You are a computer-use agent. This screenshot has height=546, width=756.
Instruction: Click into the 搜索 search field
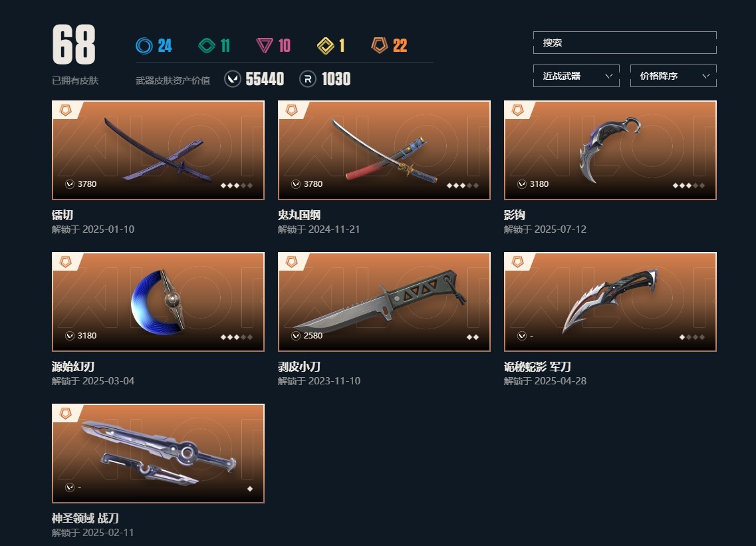tap(625, 43)
